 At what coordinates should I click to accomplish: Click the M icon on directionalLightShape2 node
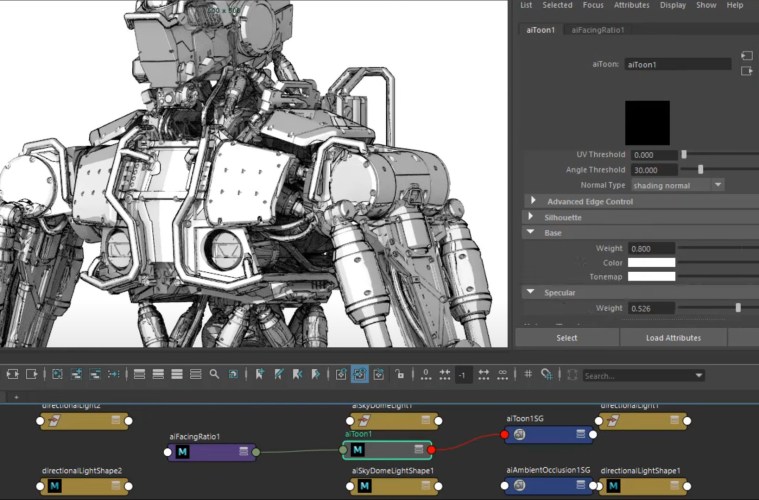click(x=56, y=486)
